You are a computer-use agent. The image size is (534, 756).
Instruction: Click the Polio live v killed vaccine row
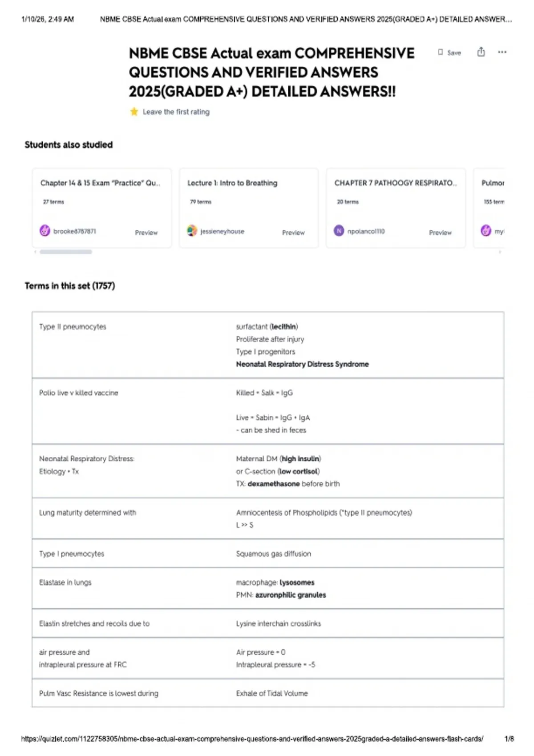(x=268, y=411)
